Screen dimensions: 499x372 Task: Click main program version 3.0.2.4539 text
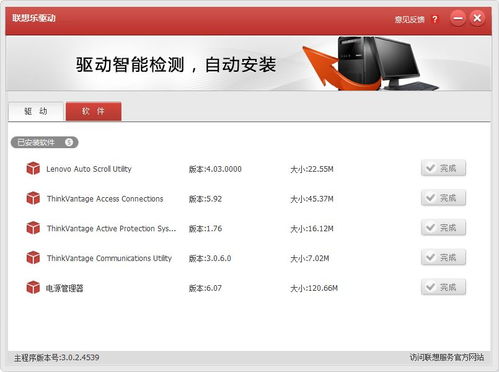(x=57, y=358)
